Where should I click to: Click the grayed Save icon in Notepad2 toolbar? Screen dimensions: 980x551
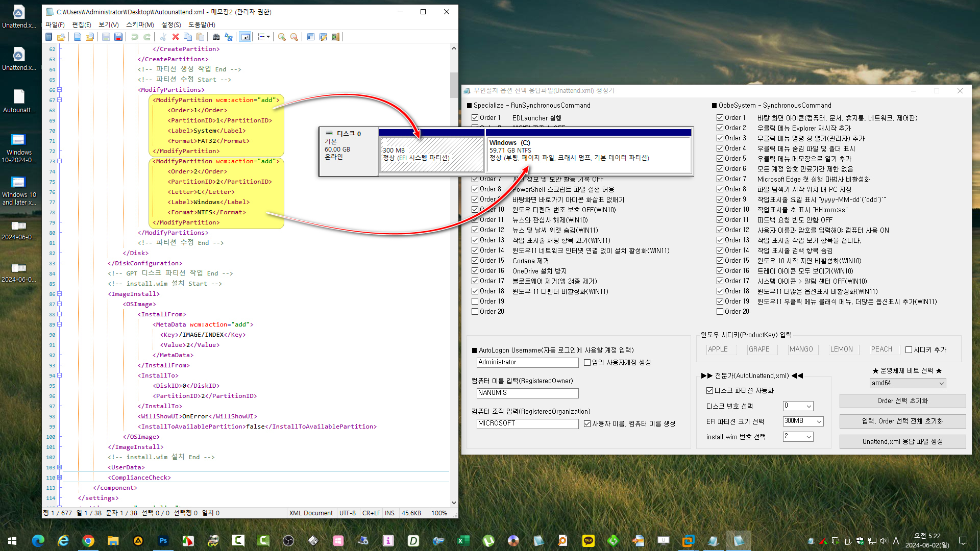pos(106,37)
